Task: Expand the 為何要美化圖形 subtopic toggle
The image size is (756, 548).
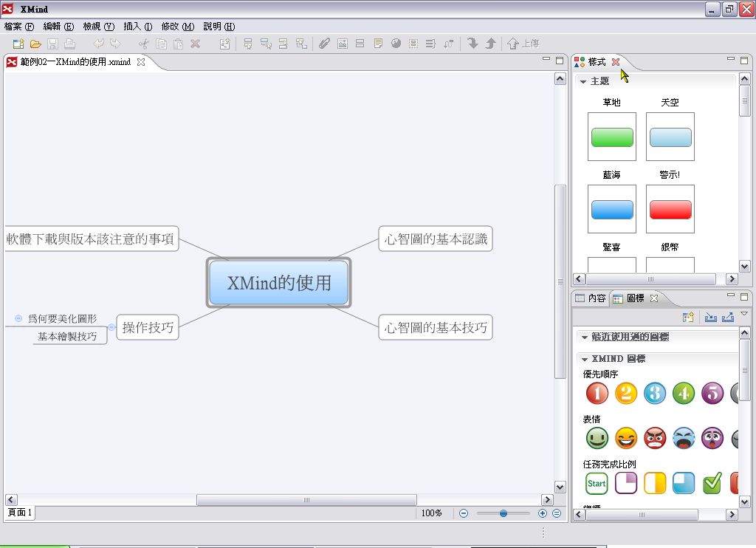Action: coord(18,318)
